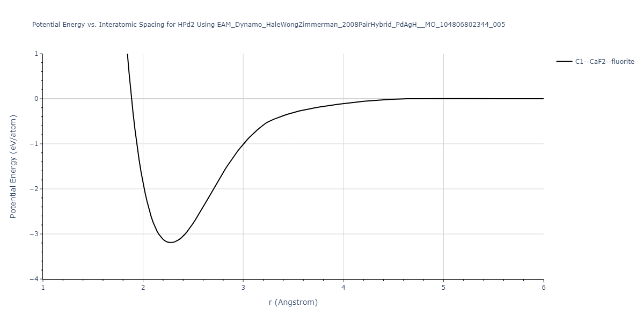Click the black line swatch in legend

click(564, 62)
